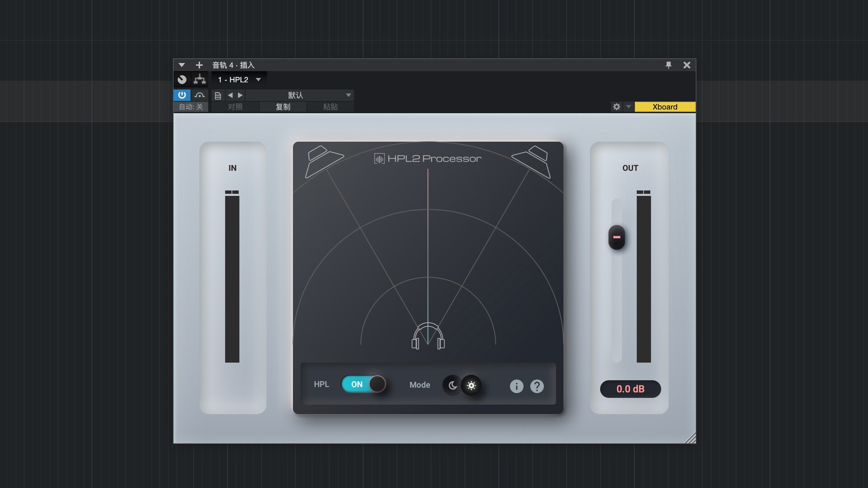This screenshot has width=868, height=488.
Task: Open the preset file page icon
Action: 217,95
